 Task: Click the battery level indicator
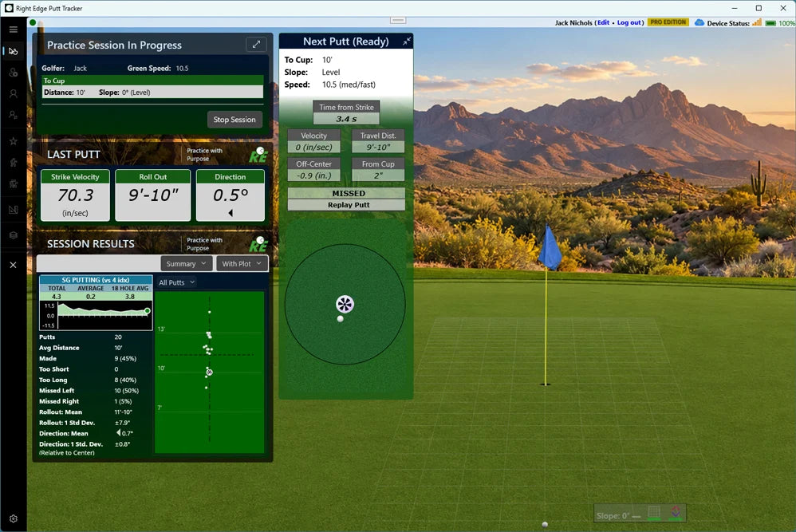point(770,23)
